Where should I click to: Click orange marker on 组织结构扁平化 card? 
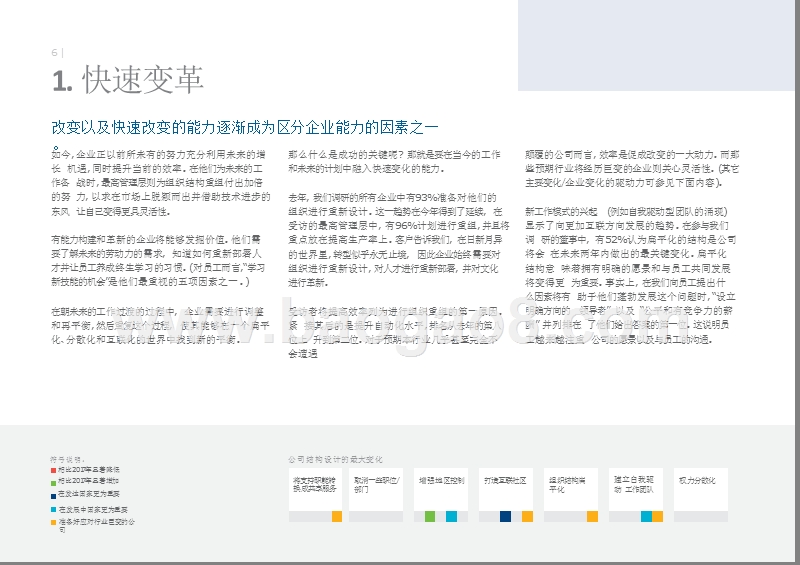click(592, 516)
